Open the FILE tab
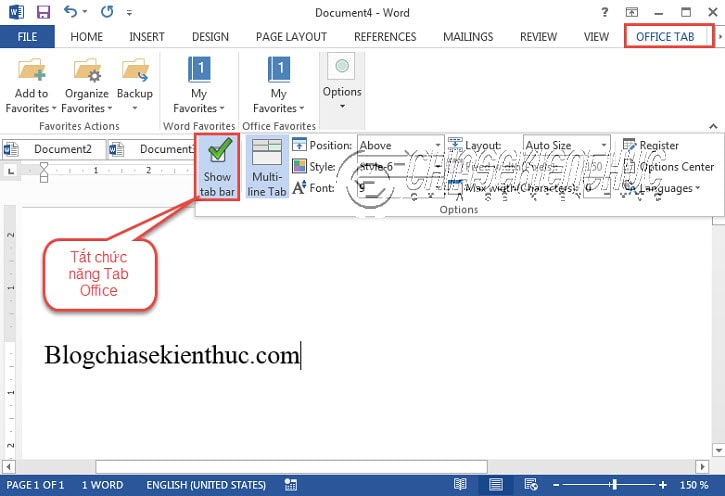The width and height of the screenshot is (725, 496). click(27, 37)
